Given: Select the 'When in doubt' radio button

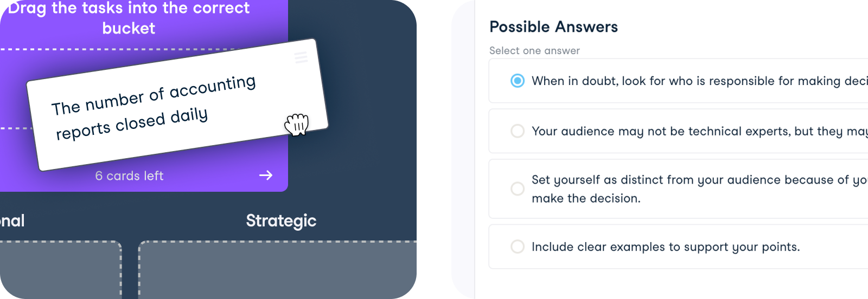Looking at the screenshot, I should pyautogui.click(x=518, y=81).
